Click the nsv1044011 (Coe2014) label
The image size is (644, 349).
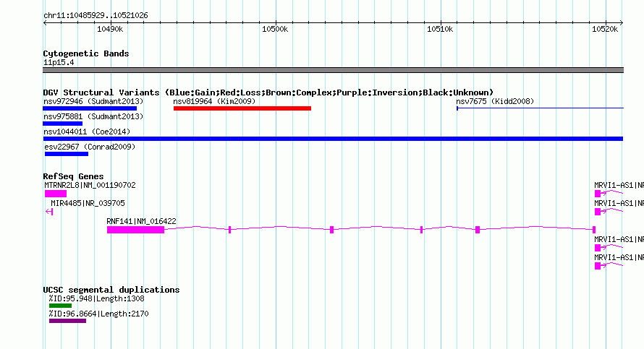(x=87, y=132)
